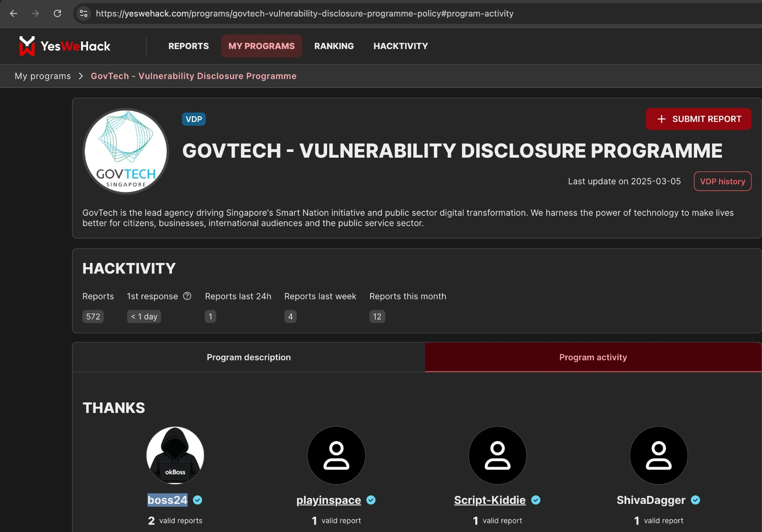Screen dimensions: 762x532
Task: Click the 1st response help question icon
Action: click(187, 296)
